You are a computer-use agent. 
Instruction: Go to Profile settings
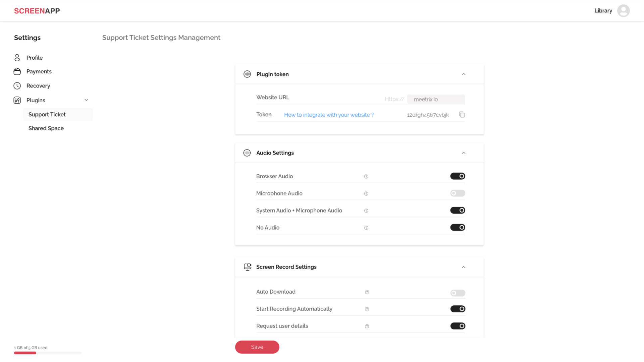point(35,58)
